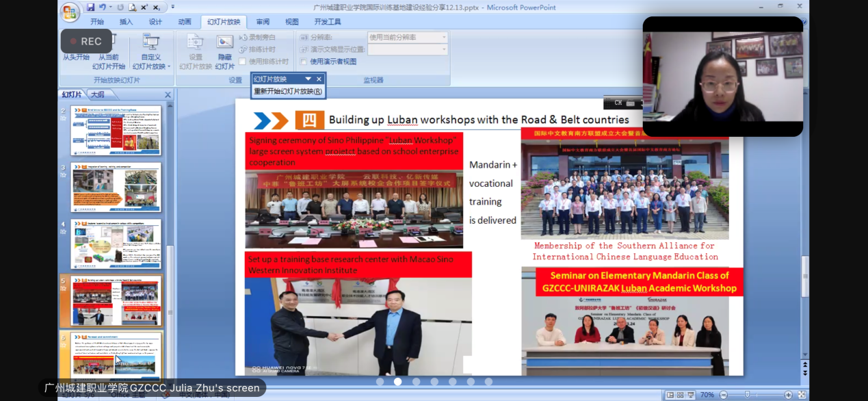Viewport: 868px width, 401px height.
Task: Select Normal view icon in status bar
Action: [x=670, y=395]
